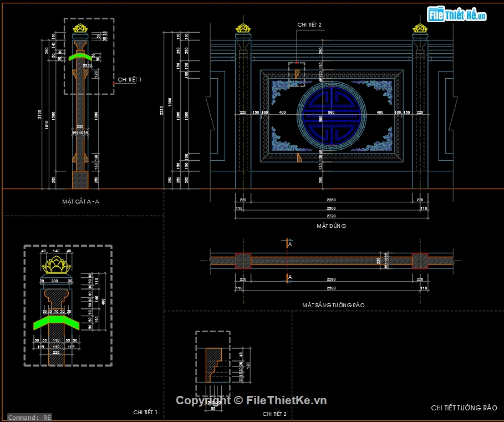Select the lotus finial atop the section view column
The width and height of the screenshot is (504, 422).
pos(80,28)
